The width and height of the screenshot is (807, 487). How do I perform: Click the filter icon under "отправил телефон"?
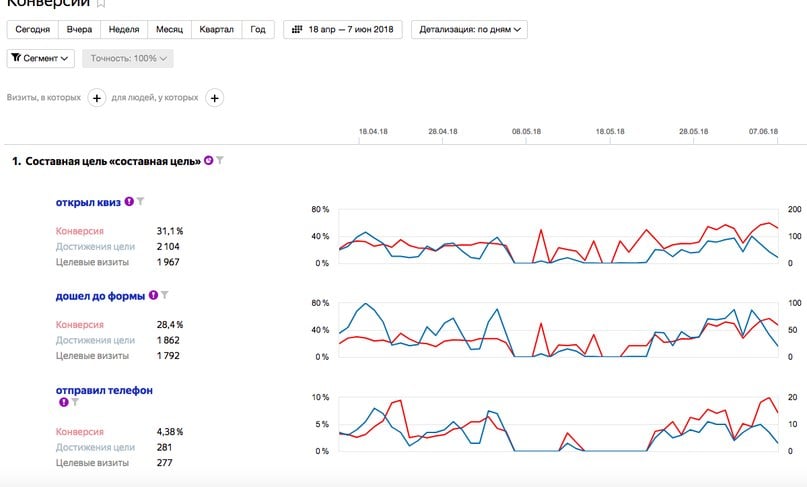coord(75,402)
